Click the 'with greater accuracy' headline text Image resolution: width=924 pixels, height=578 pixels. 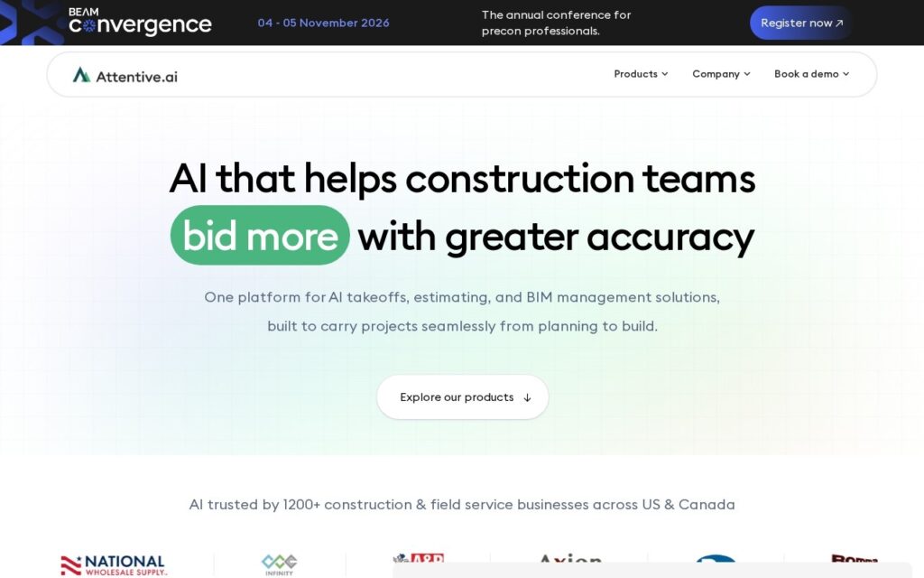(x=556, y=238)
